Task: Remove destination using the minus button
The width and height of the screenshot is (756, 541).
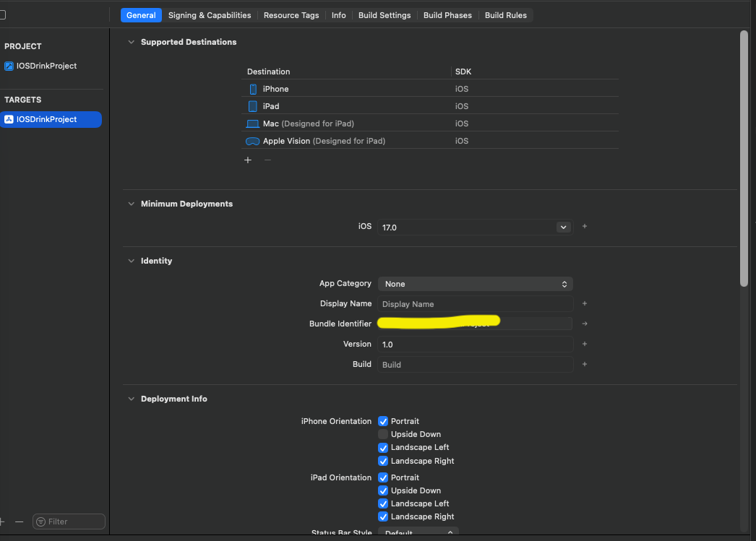Action: (267, 160)
